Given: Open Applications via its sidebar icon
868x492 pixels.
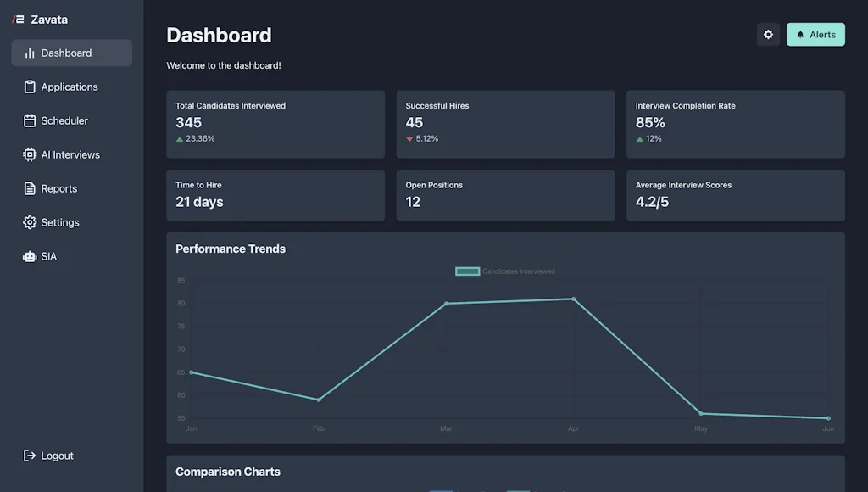Looking at the screenshot, I should pyautogui.click(x=28, y=87).
